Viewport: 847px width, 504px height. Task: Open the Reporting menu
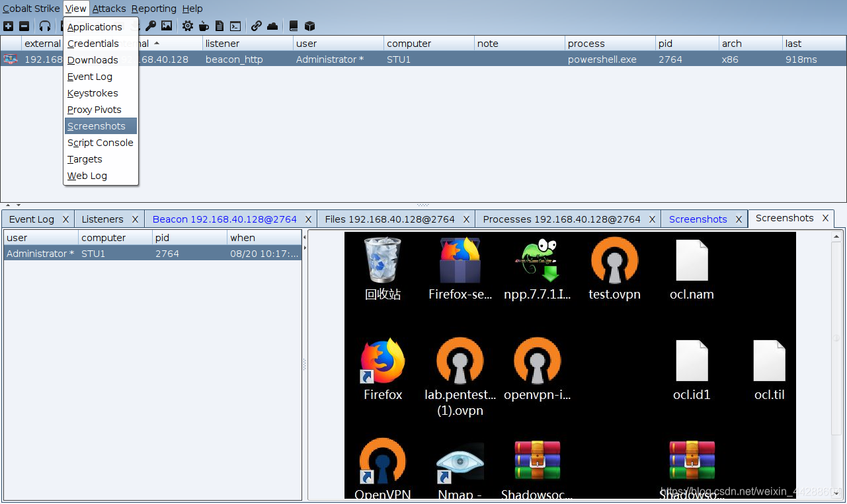(154, 9)
